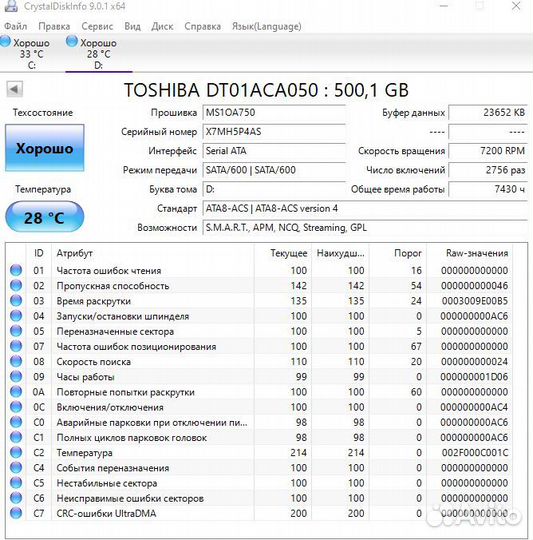
Task: Open the Диск menu
Action: (162, 26)
